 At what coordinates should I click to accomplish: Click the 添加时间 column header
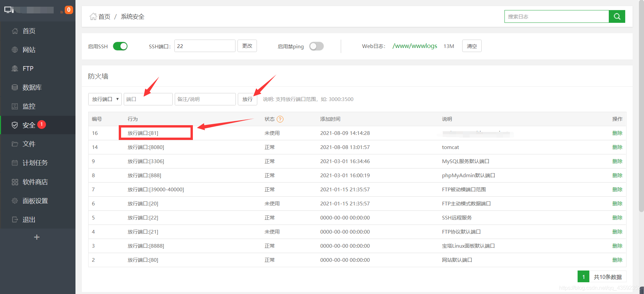click(x=330, y=119)
